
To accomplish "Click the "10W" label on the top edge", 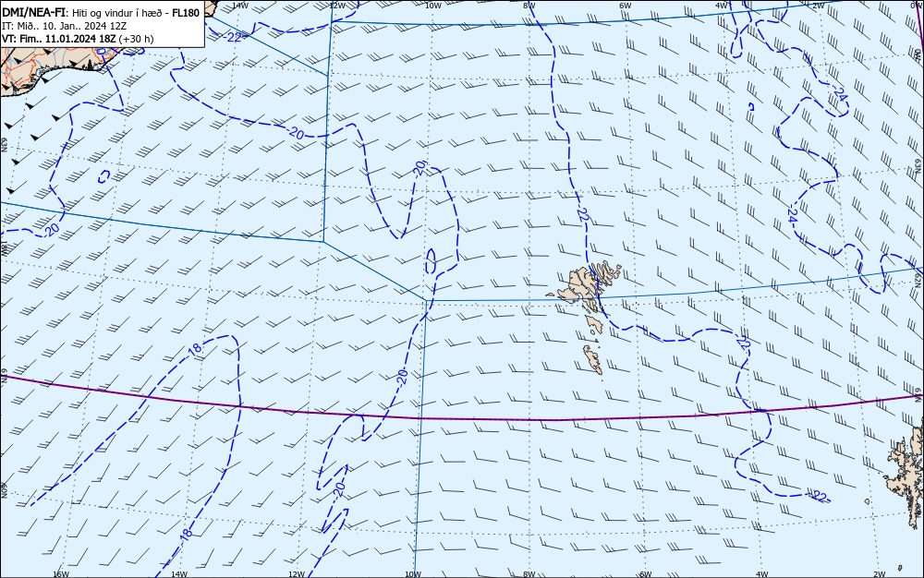I will pos(432,5).
